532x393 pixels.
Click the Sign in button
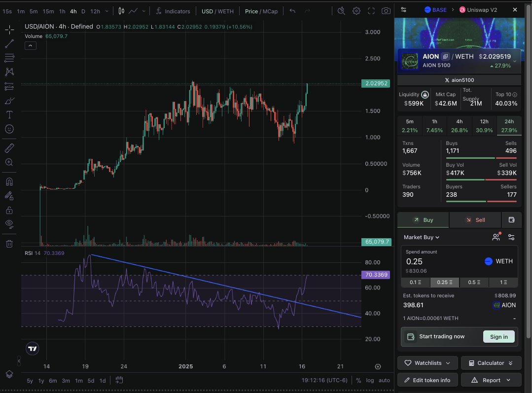click(499, 337)
